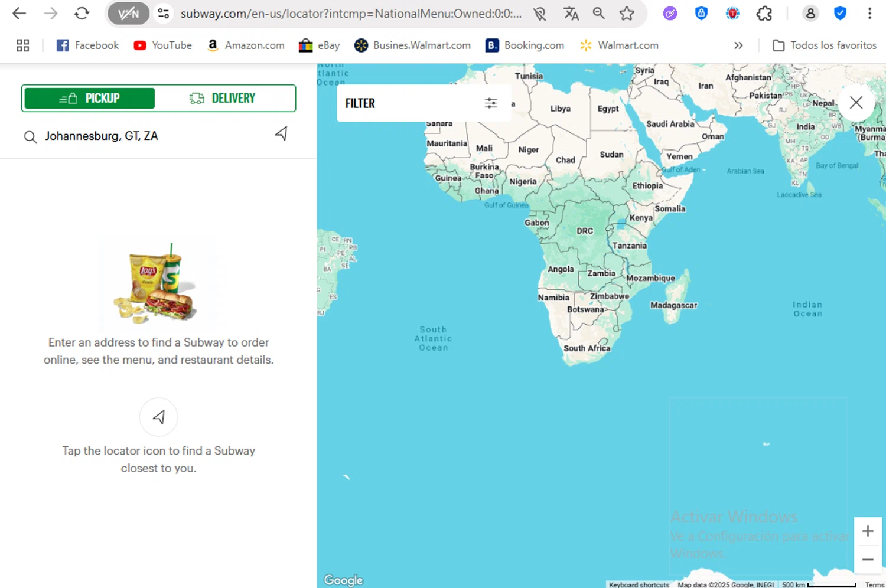Open the browser three-dot menu
Screen dimensions: 886x588
pyautogui.click(x=869, y=13)
